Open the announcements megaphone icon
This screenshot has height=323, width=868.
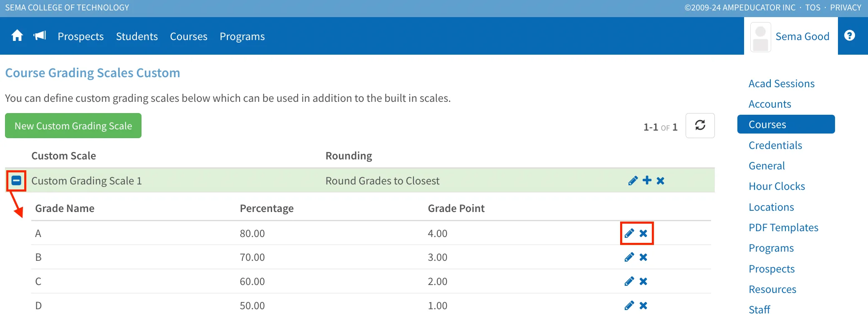pos(40,36)
